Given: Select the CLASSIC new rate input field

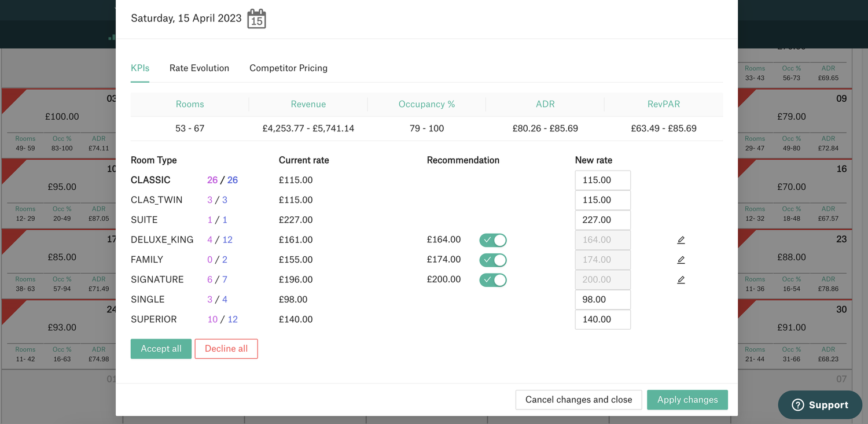Looking at the screenshot, I should point(602,180).
